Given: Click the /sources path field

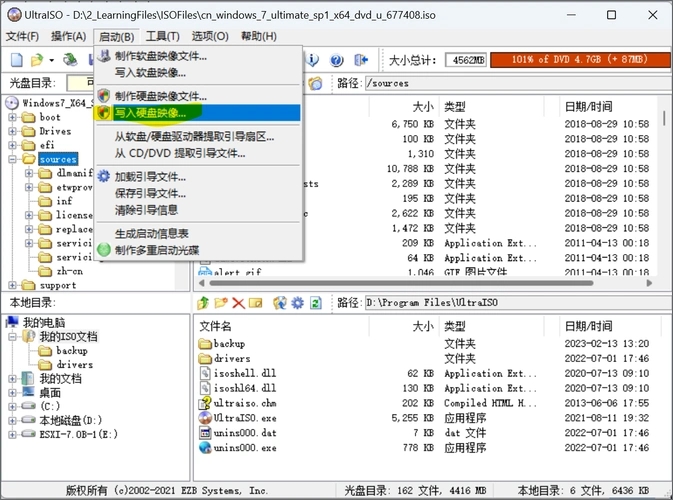Looking at the screenshot, I should pos(516,83).
